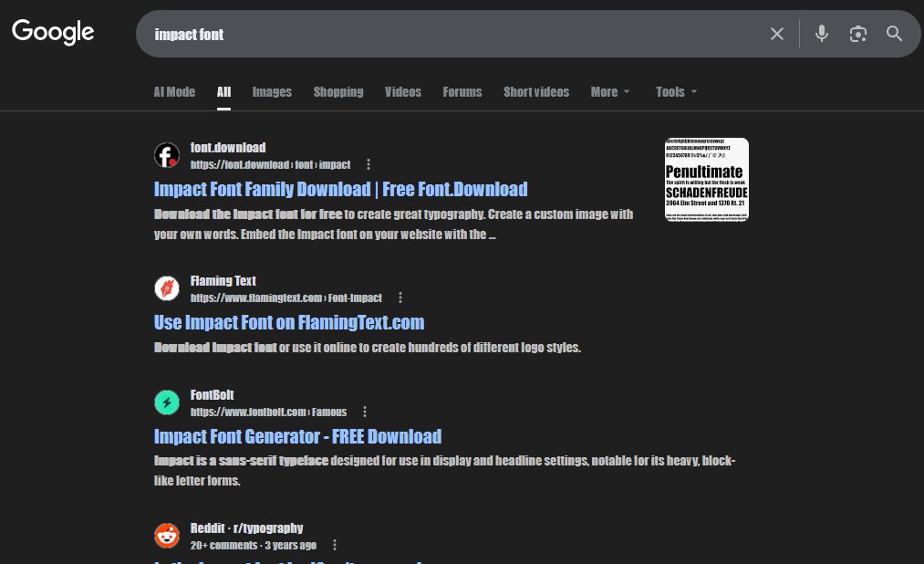Image resolution: width=924 pixels, height=564 pixels.
Task: Click '20+ comments · 3 years ago' text
Action: (x=254, y=545)
